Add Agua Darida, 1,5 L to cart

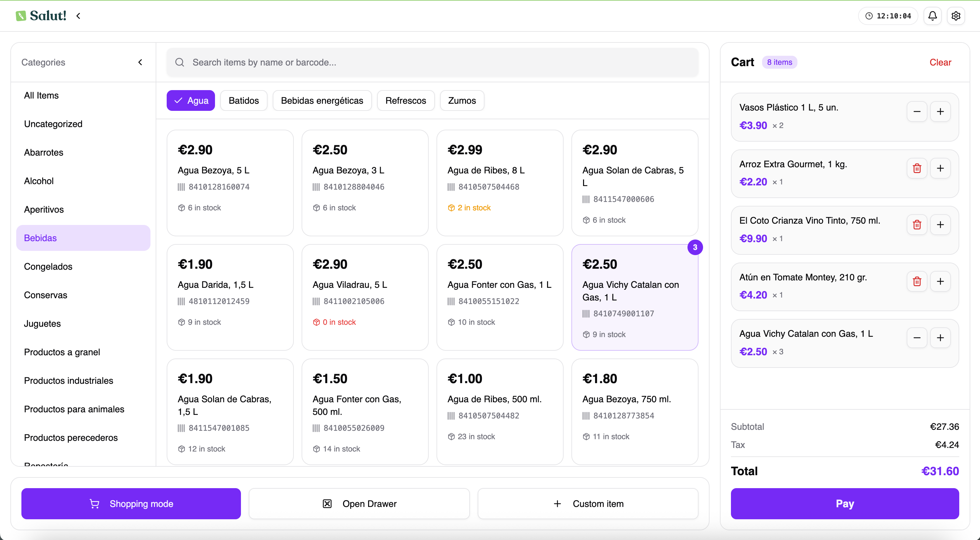pos(230,297)
